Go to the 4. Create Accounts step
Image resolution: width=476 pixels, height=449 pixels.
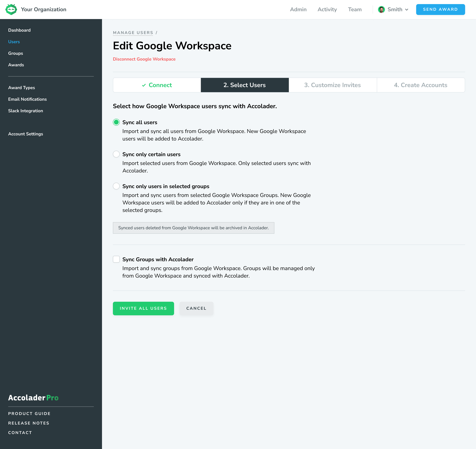[x=420, y=85]
